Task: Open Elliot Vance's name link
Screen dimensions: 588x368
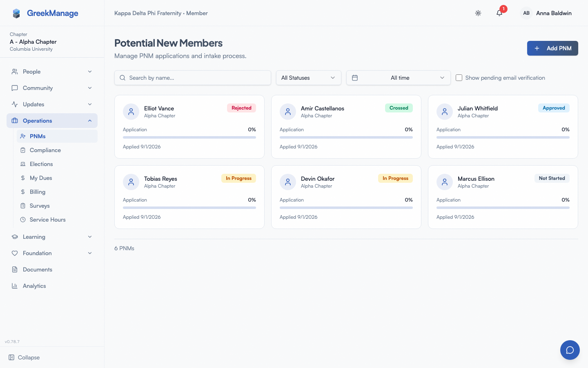Action: [159, 108]
